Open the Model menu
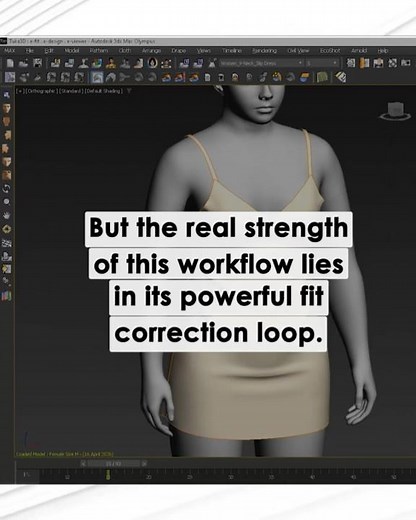 click(72, 51)
